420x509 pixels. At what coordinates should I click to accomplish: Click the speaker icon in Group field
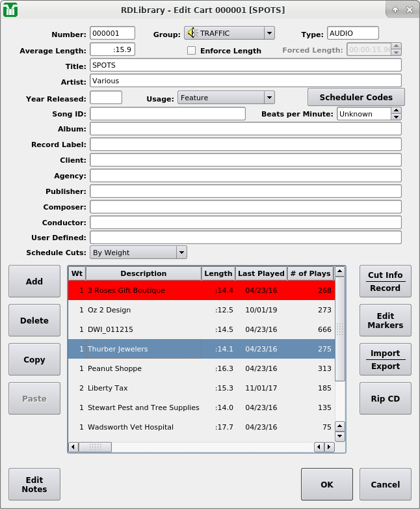pyautogui.click(x=192, y=33)
